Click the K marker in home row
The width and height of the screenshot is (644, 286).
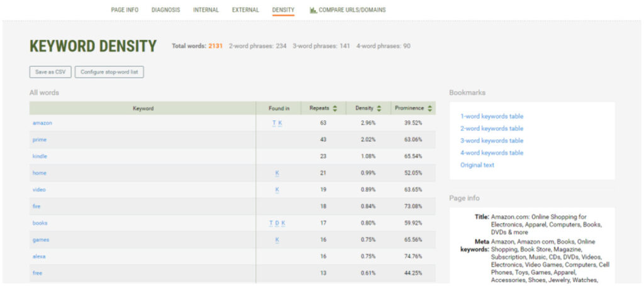pos(277,173)
